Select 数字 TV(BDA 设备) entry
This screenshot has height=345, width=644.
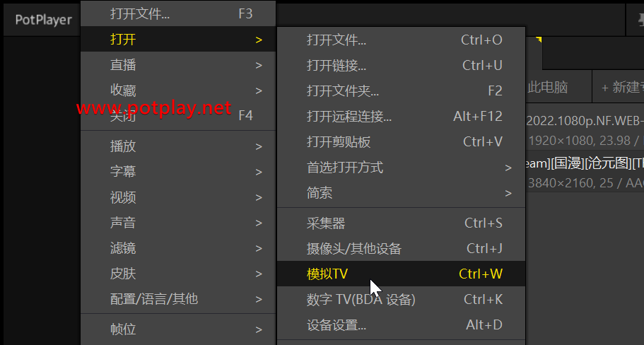[x=402, y=300]
